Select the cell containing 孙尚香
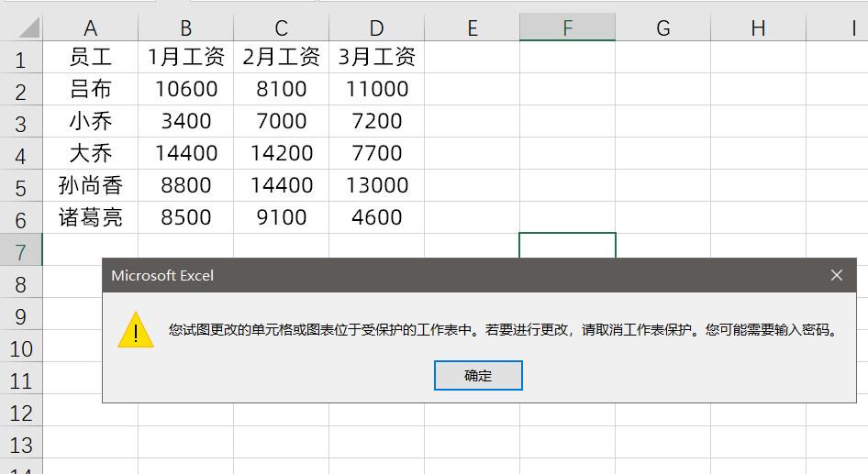Screen dimensions: 868x474 [91, 185]
